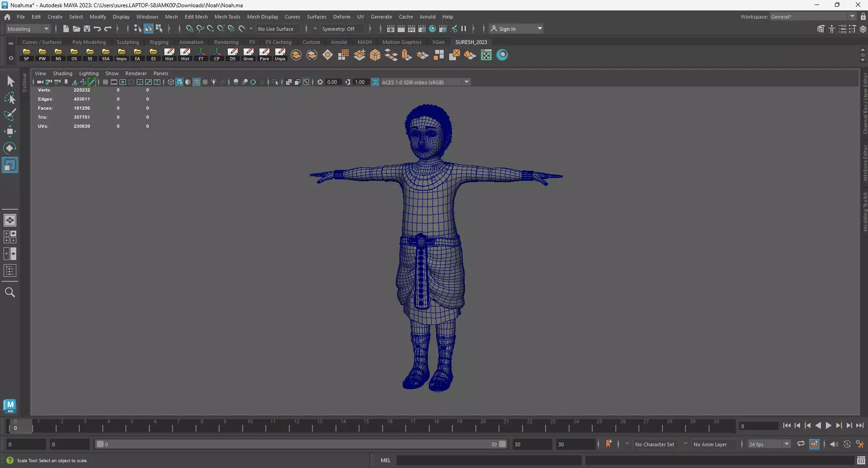Open the Arnold menu

pyautogui.click(x=427, y=17)
